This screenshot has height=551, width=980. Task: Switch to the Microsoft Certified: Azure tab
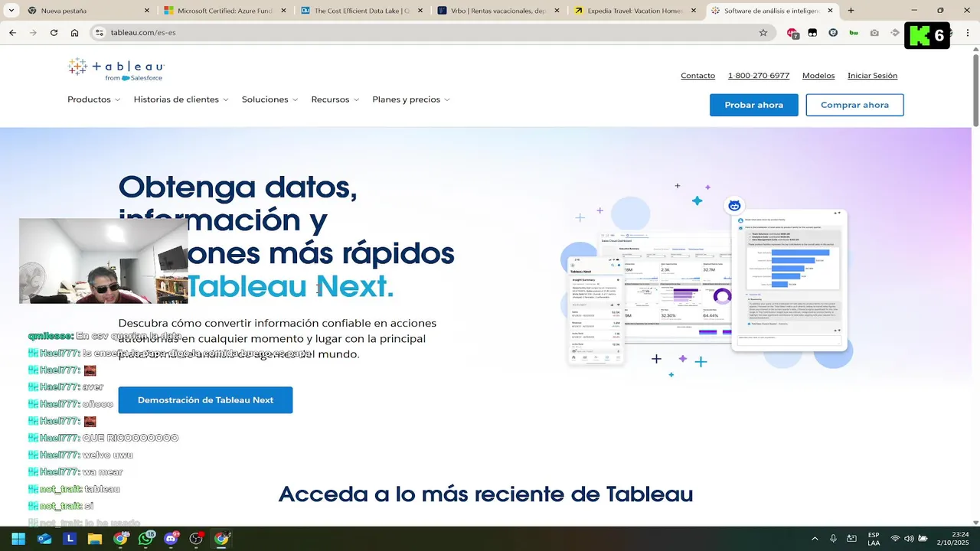pos(226,11)
